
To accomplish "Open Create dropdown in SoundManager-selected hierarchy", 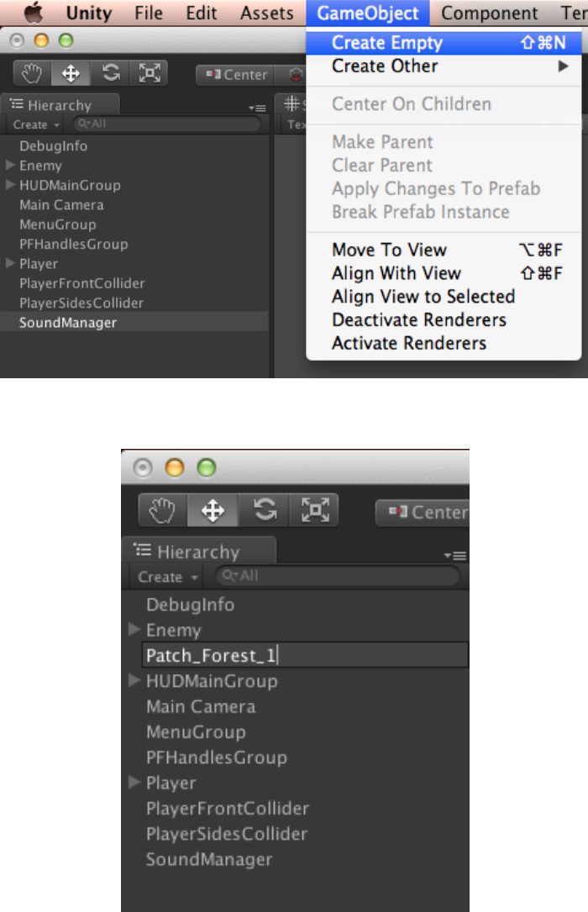I will click(36, 124).
